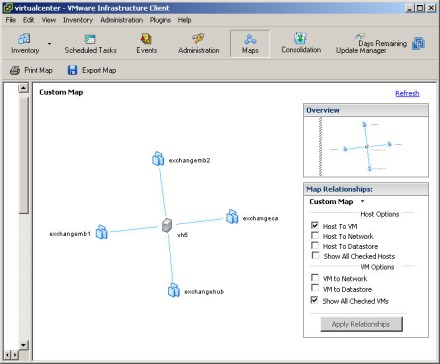Open the Edit menu
440x364 pixels.
pos(28,20)
